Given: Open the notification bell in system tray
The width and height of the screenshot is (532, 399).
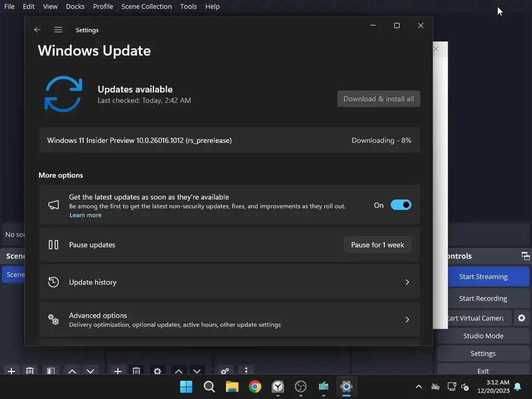Looking at the screenshot, I should tap(518, 387).
